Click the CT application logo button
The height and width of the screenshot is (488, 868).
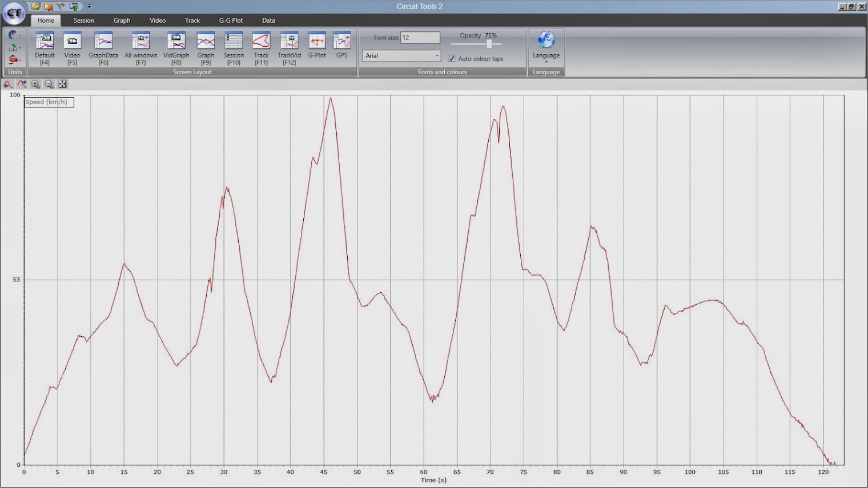point(14,13)
